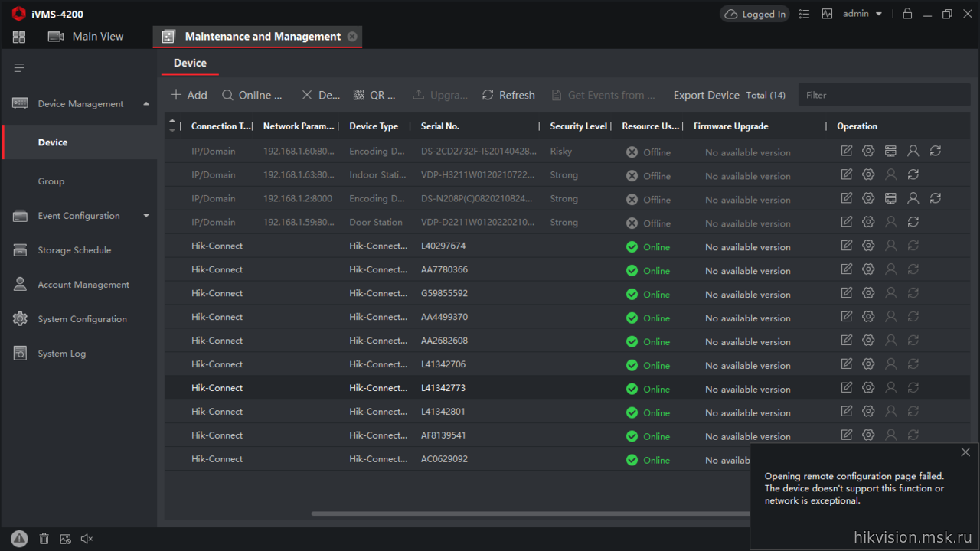Sort by the Serial No. column header
This screenshot has height=551, width=980.
pos(440,126)
